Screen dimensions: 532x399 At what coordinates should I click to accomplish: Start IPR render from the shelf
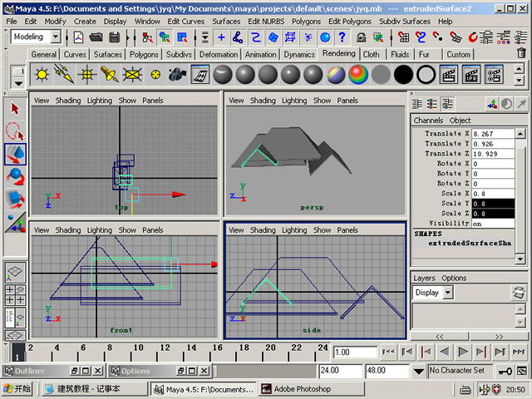pos(471,74)
